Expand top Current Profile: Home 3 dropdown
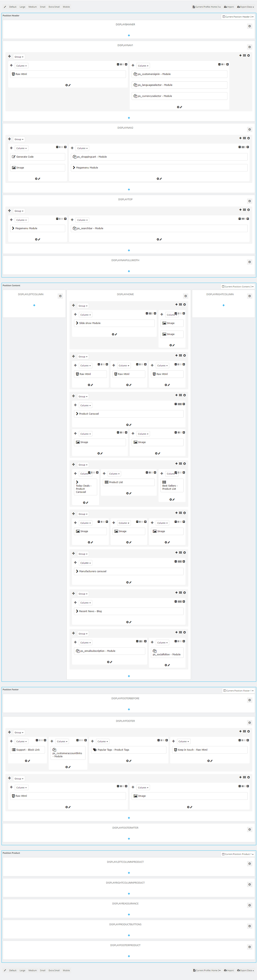 click(207, 7)
